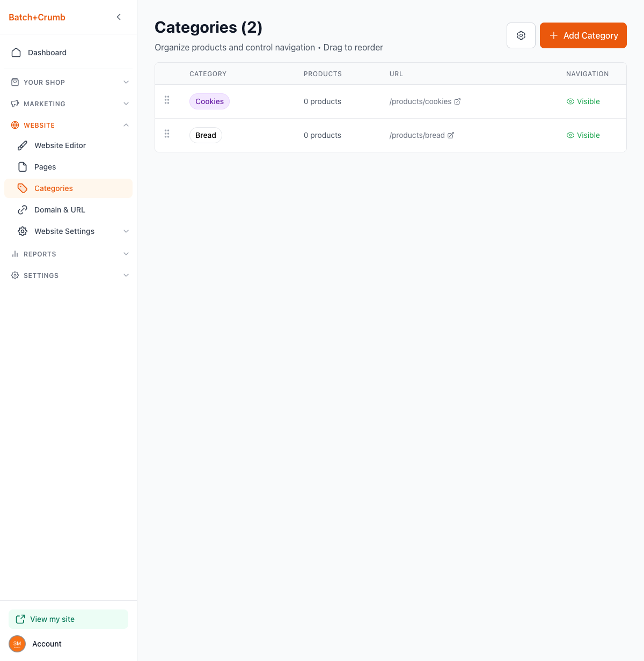Click the Website Editor paintbrush icon
The width and height of the screenshot is (644, 661).
(23, 145)
